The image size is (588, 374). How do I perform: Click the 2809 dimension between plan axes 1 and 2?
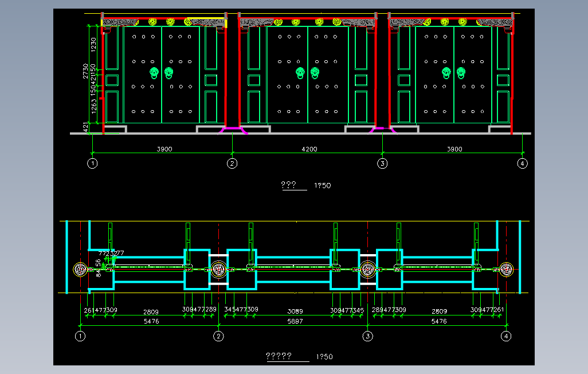point(151,312)
